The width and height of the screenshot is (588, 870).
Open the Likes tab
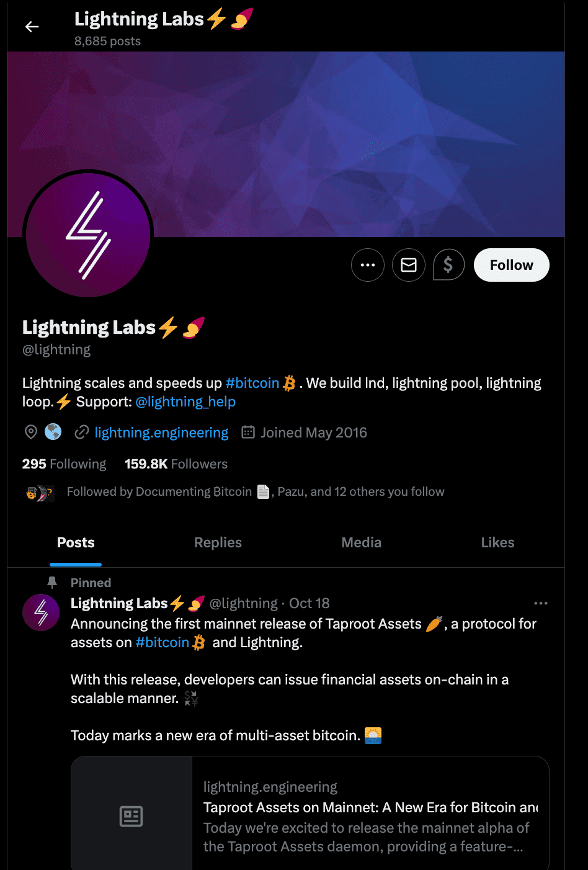coord(498,542)
